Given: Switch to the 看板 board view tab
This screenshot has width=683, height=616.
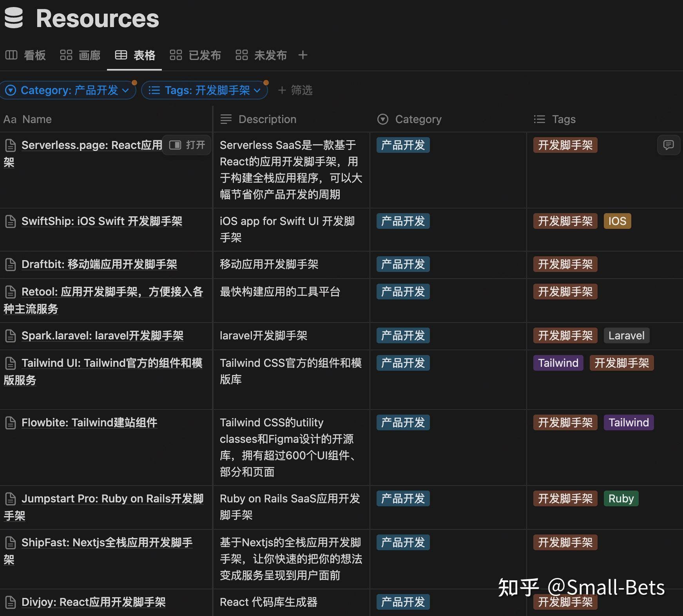Looking at the screenshot, I should 25,55.
